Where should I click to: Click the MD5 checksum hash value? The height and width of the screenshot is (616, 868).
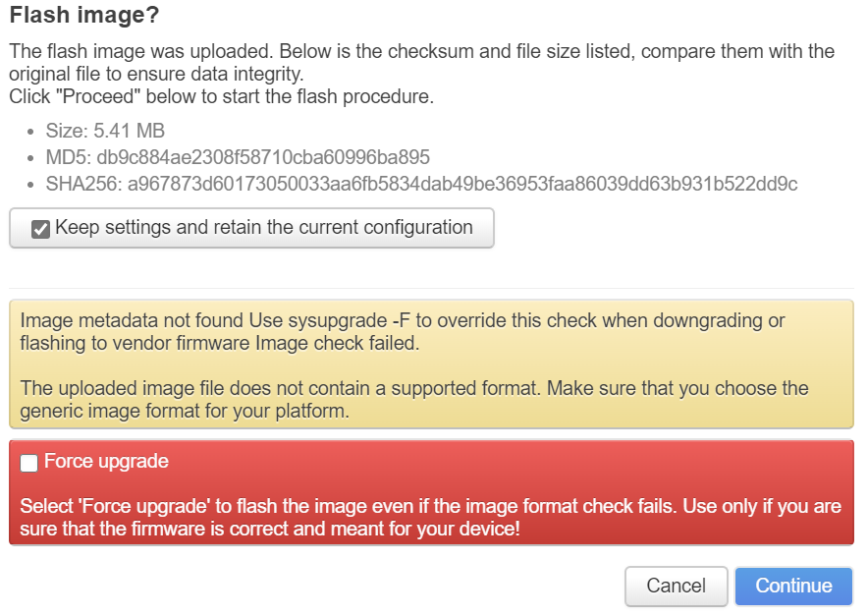coord(263,157)
